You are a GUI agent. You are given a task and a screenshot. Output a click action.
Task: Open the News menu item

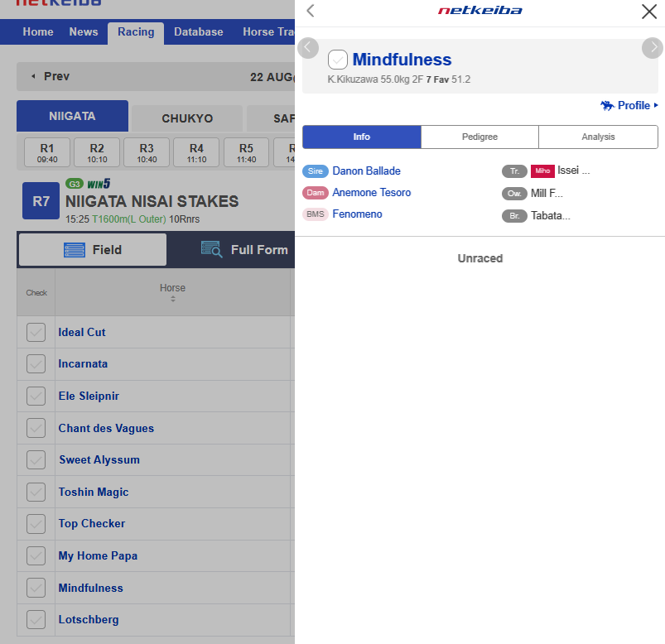tap(84, 31)
